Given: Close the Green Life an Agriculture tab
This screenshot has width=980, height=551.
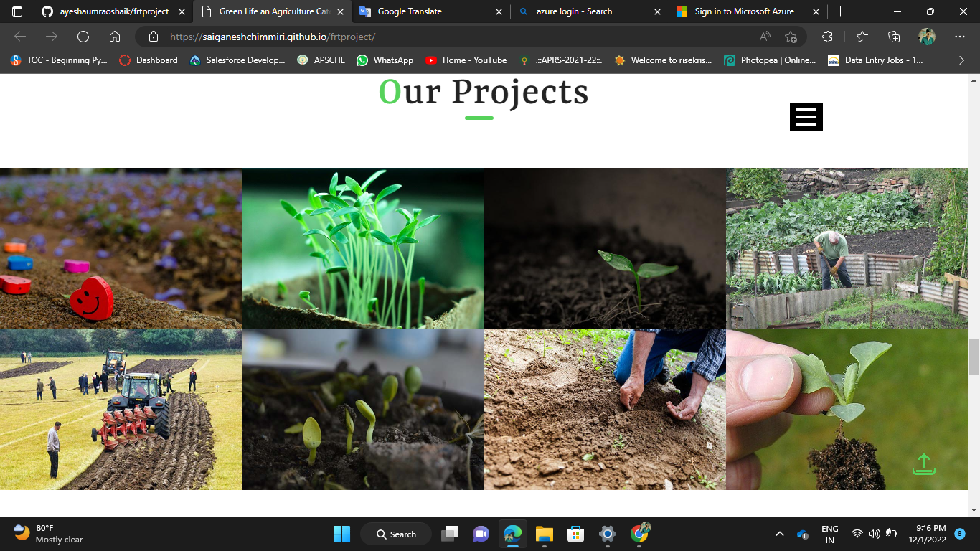Looking at the screenshot, I should click(341, 11).
